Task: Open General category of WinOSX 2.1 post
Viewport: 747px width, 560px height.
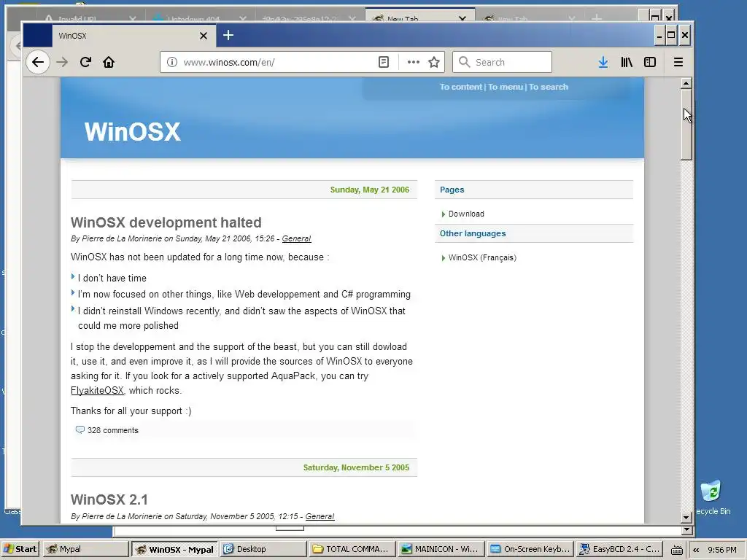Action: coord(320,516)
